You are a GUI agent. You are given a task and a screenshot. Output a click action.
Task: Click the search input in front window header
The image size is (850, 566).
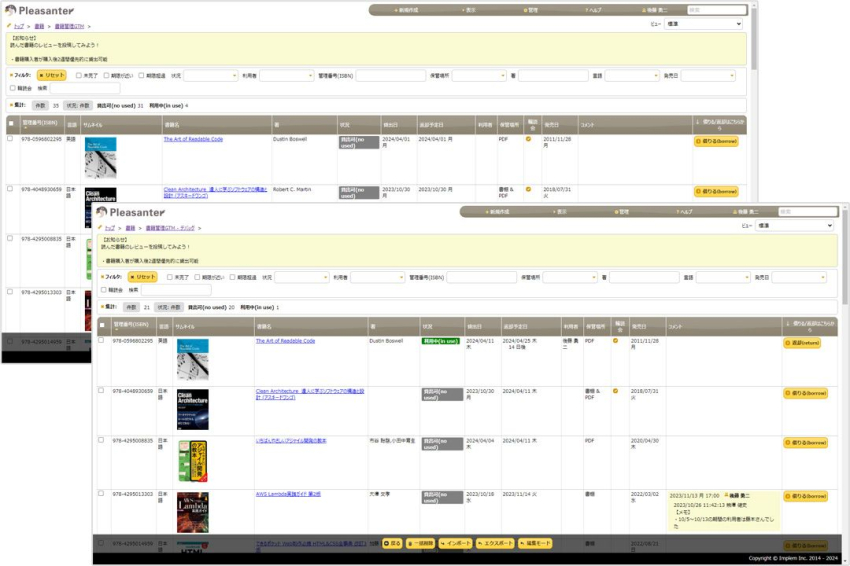(x=805, y=212)
